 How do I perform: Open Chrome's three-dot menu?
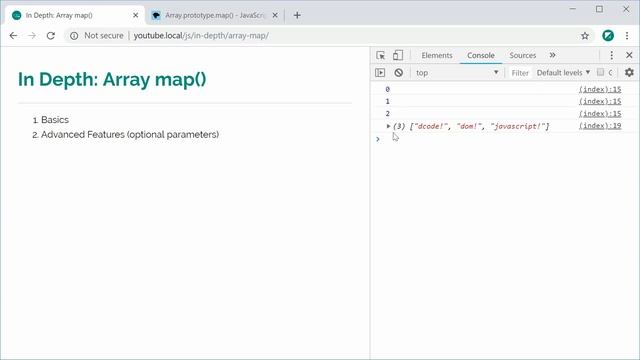coord(627,36)
